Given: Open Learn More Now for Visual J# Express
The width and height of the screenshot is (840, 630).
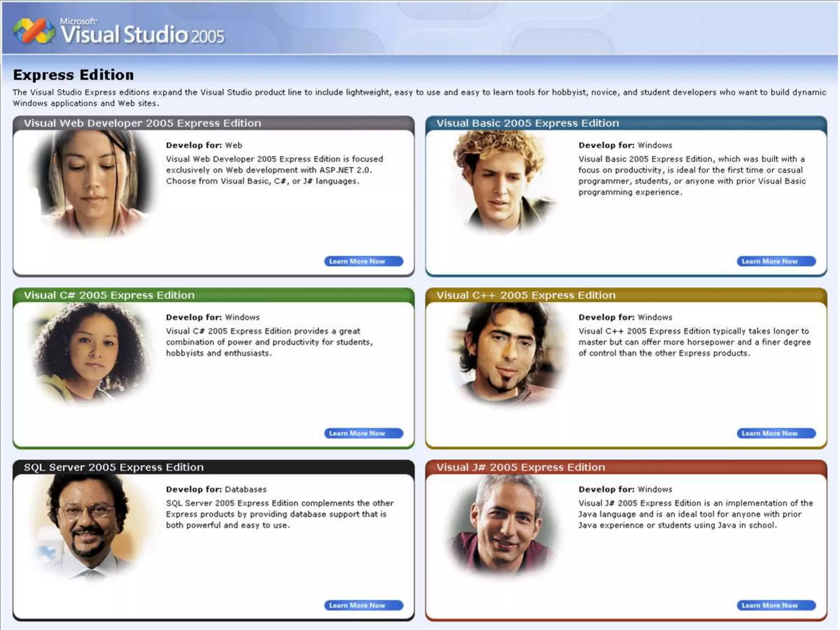Looking at the screenshot, I should [776, 605].
